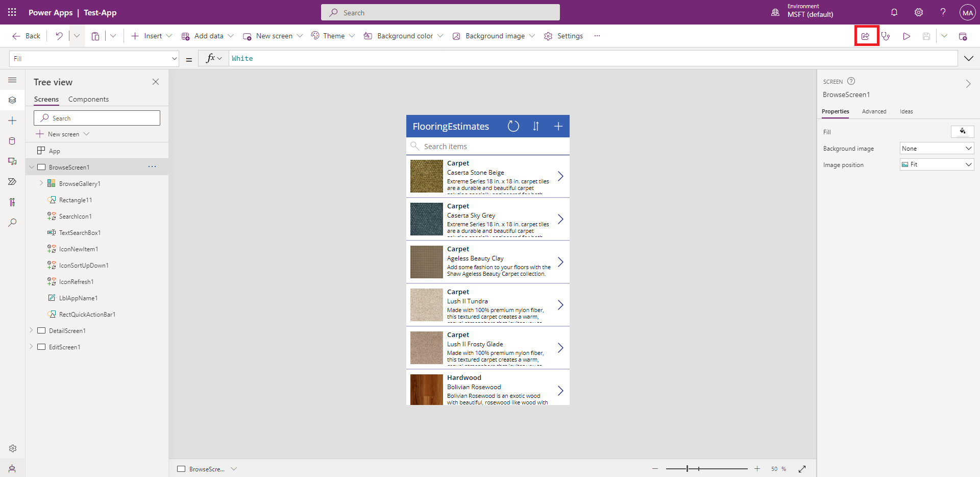980x477 pixels.
Task: Click the Tree view search field
Action: tap(97, 118)
